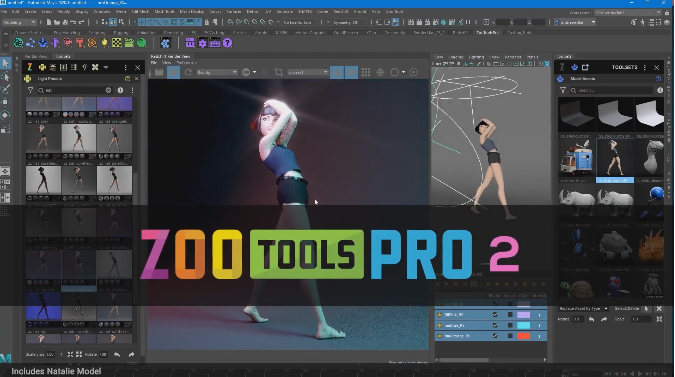Click the cyan color swatch in light table
This screenshot has height=377, width=675.
pos(523,325)
